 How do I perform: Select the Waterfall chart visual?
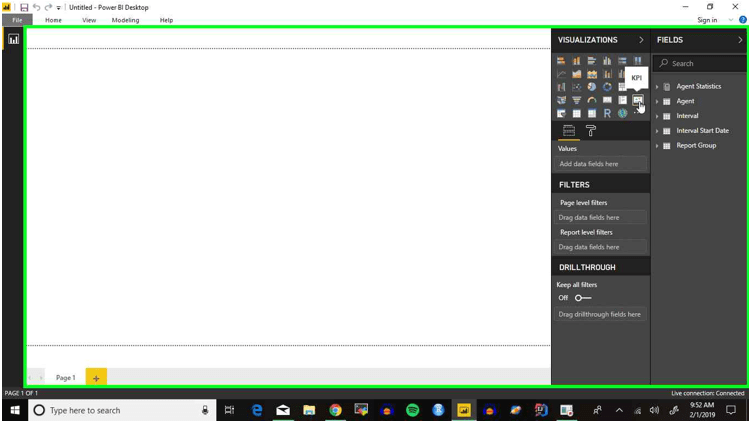(x=561, y=87)
